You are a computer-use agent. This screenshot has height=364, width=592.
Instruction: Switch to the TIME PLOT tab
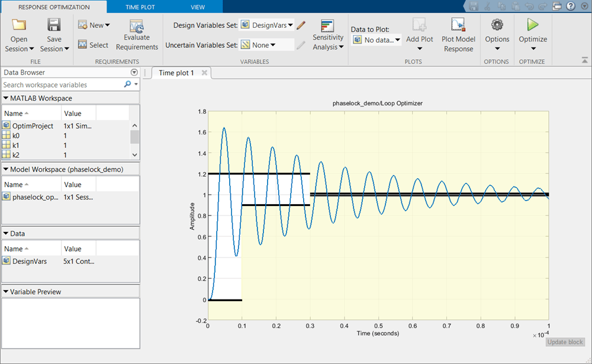coord(140,7)
